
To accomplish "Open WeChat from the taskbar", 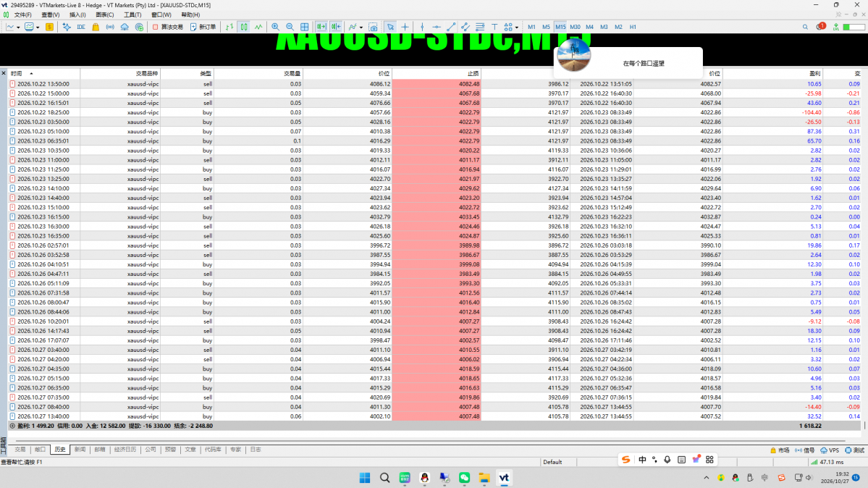I will coord(465,477).
